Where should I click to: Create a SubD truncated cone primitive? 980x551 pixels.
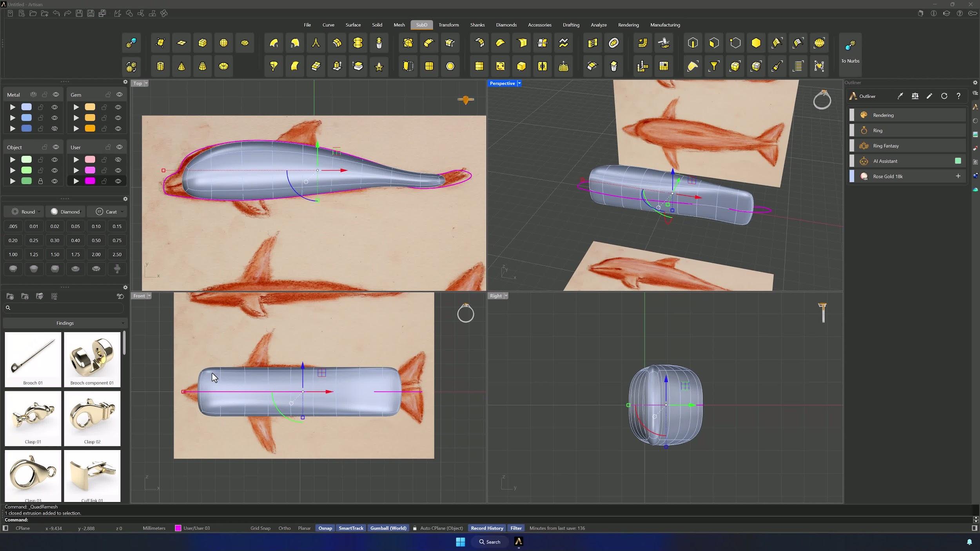coord(202,66)
